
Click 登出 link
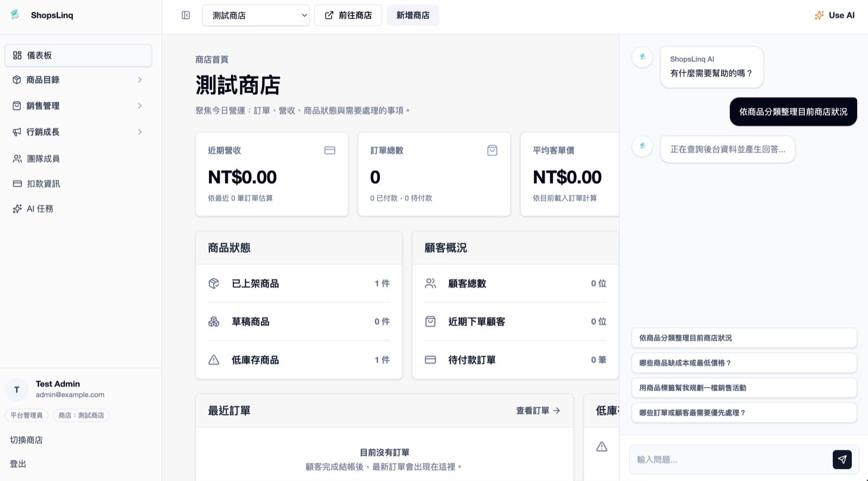[18, 464]
